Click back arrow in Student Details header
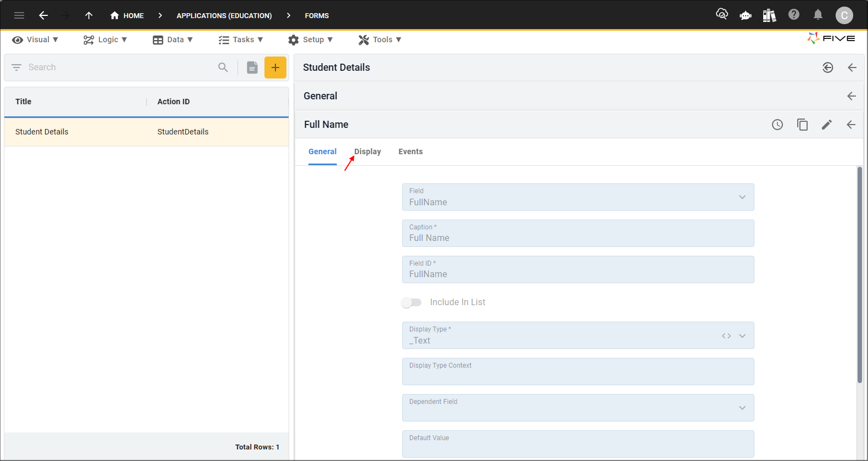Screen dimensions: 868x461 coord(852,68)
